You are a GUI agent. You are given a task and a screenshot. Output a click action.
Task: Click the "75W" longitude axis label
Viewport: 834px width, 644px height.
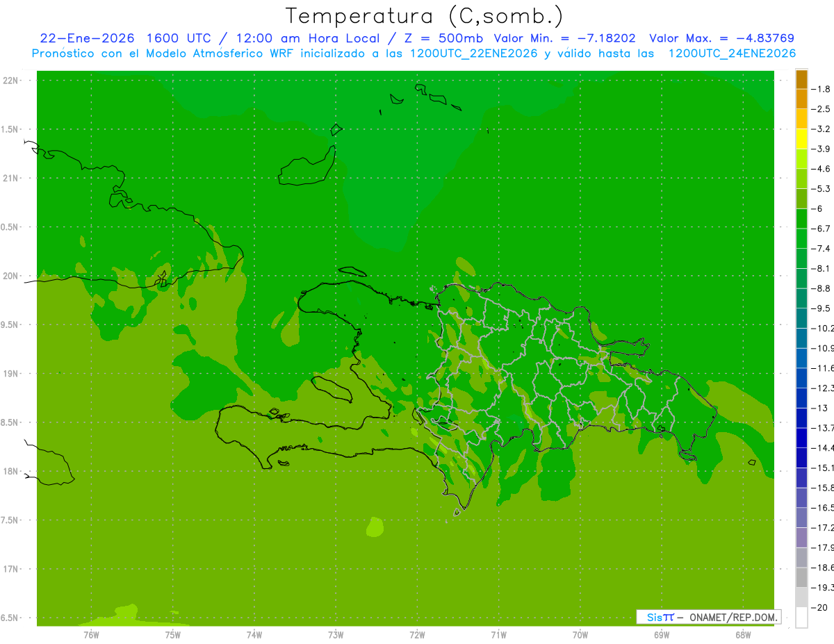click(173, 635)
